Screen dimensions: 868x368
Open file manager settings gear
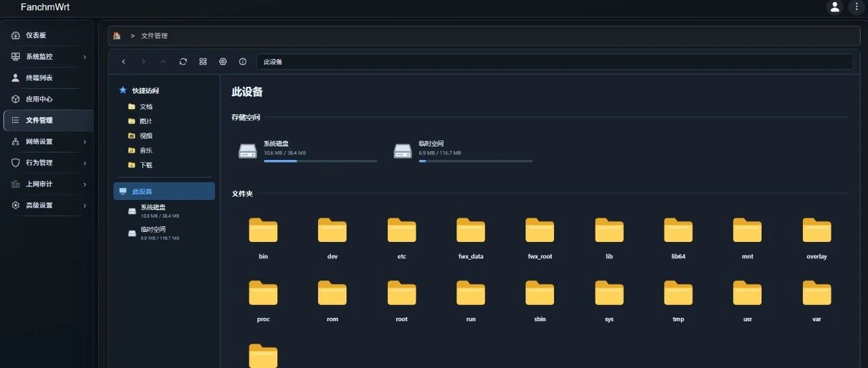point(222,62)
